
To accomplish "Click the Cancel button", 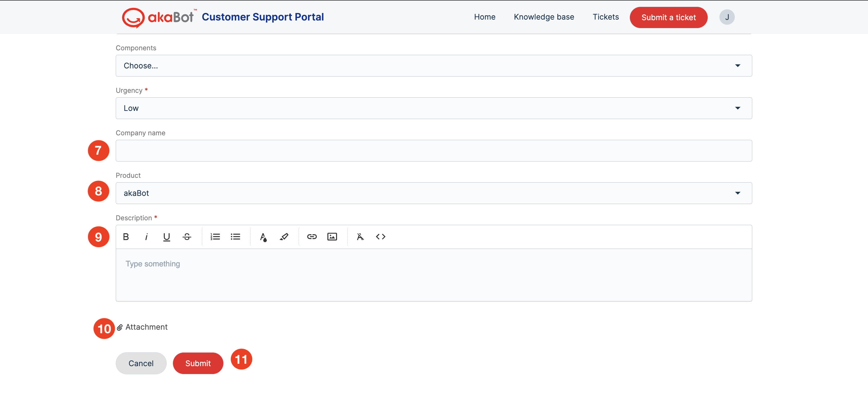I will pyautogui.click(x=141, y=363).
